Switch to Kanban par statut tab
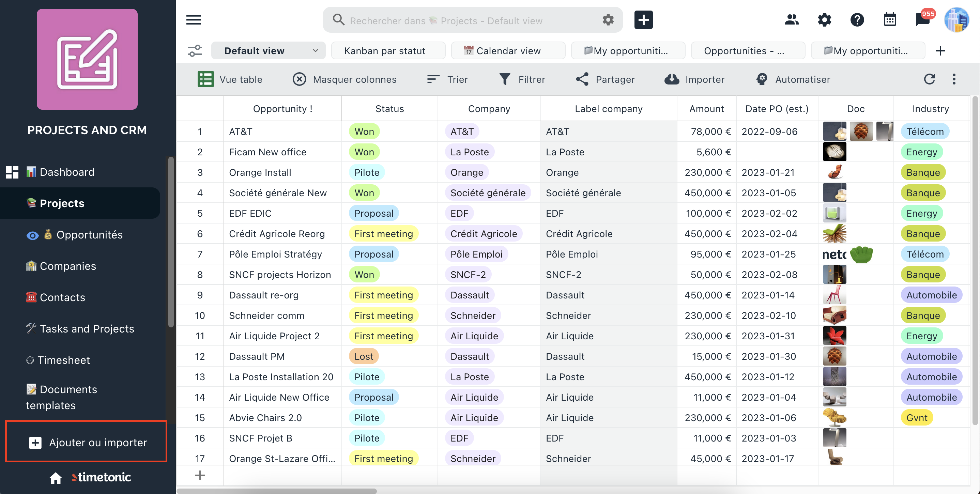 click(388, 50)
